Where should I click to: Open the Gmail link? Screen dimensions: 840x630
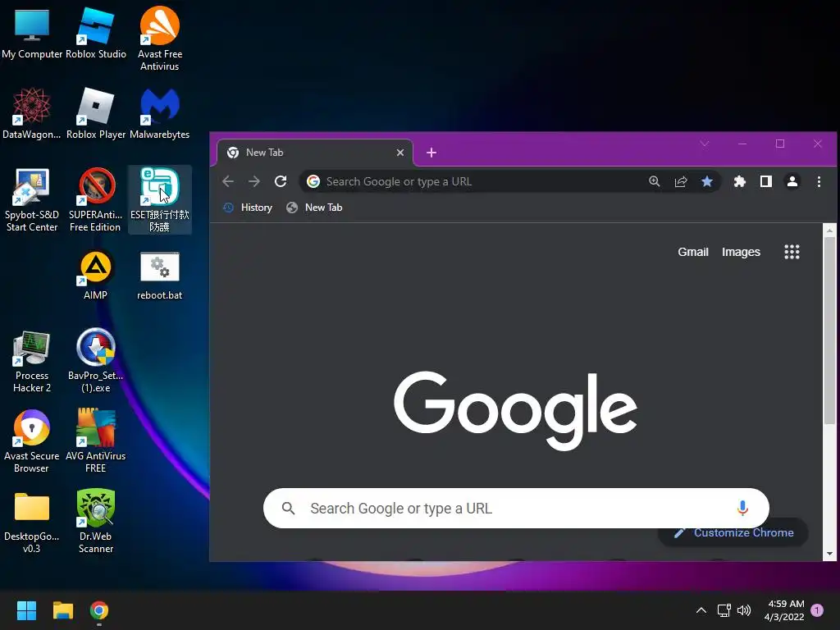pyautogui.click(x=692, y=252)
